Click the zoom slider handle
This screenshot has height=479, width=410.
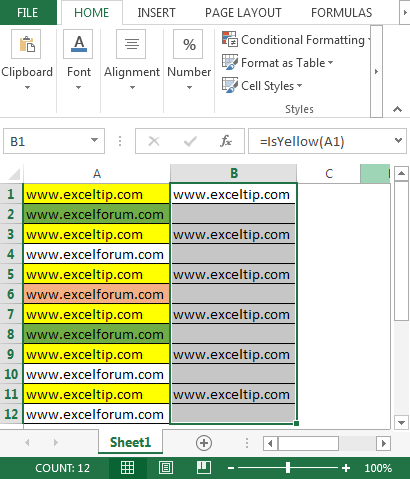[x=288, y=468]
